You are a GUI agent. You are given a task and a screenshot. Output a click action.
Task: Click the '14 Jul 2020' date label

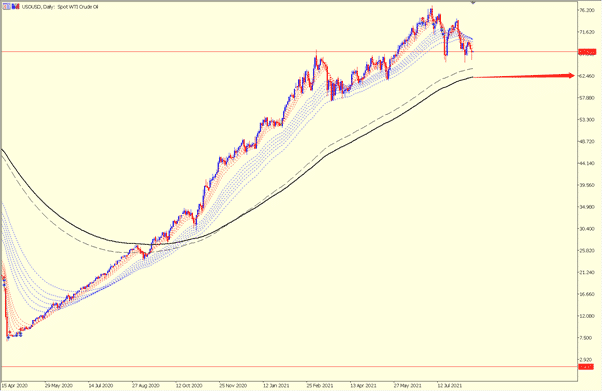[x=101, y=385]
